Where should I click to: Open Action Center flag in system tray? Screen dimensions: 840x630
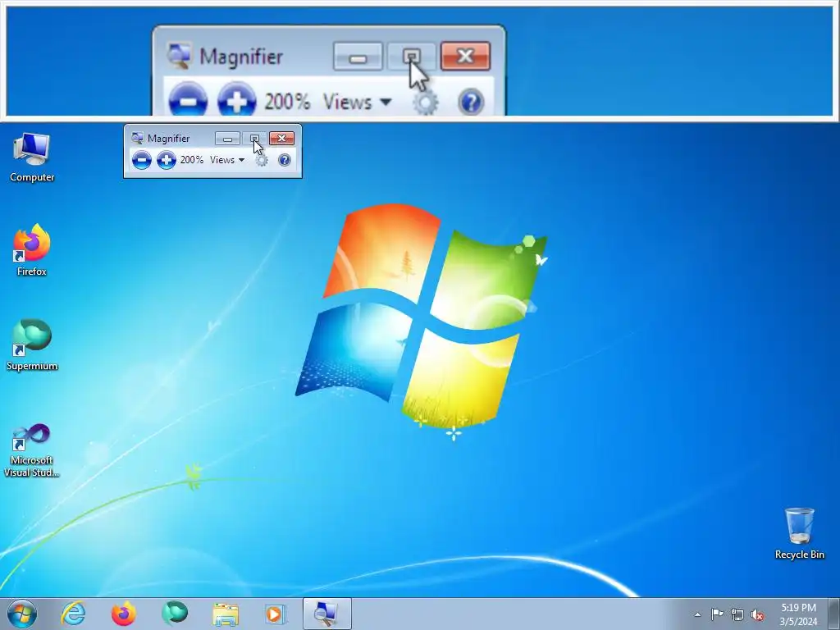click(x=717, y=614)
